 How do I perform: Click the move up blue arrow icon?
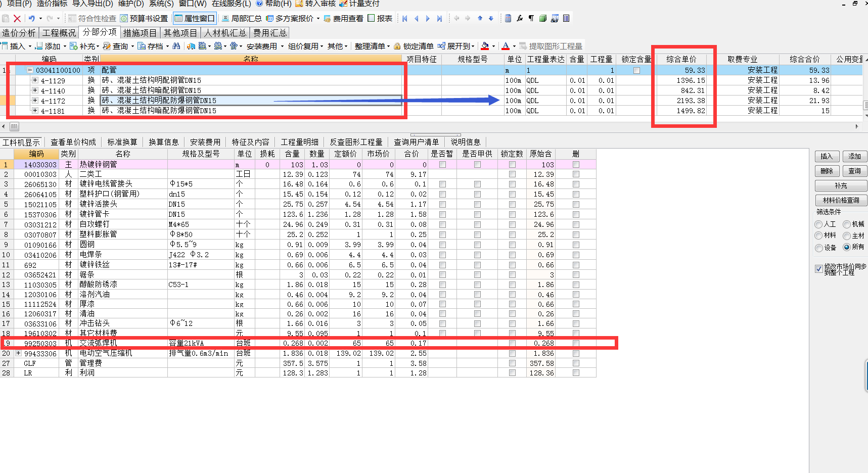pos(480,18)
